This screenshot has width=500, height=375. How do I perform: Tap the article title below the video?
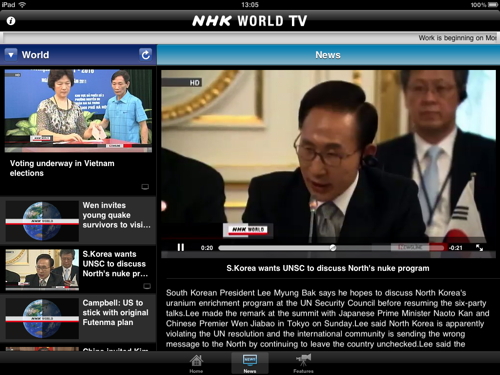click(328, 268)
